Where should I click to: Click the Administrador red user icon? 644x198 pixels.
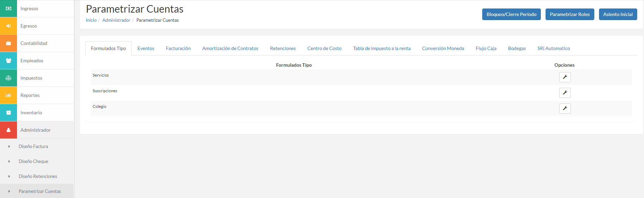[9, 130]
